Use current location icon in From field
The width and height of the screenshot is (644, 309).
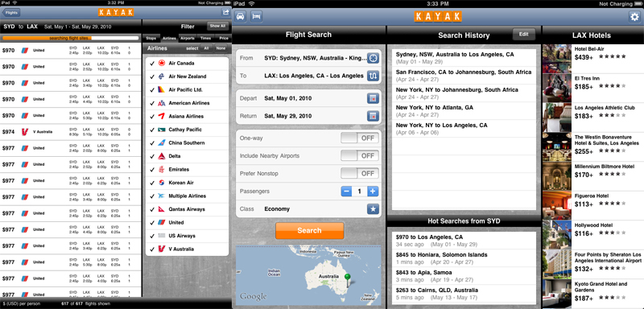point(373,58)
